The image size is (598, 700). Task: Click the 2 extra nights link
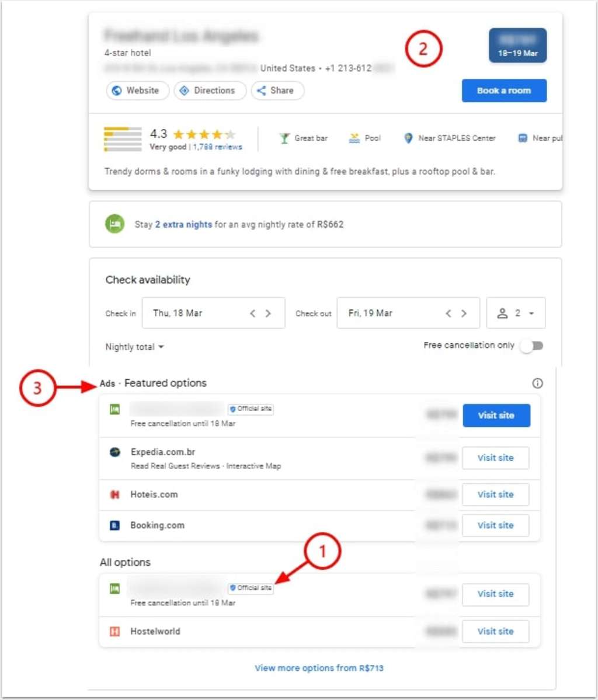pos(183,224)
